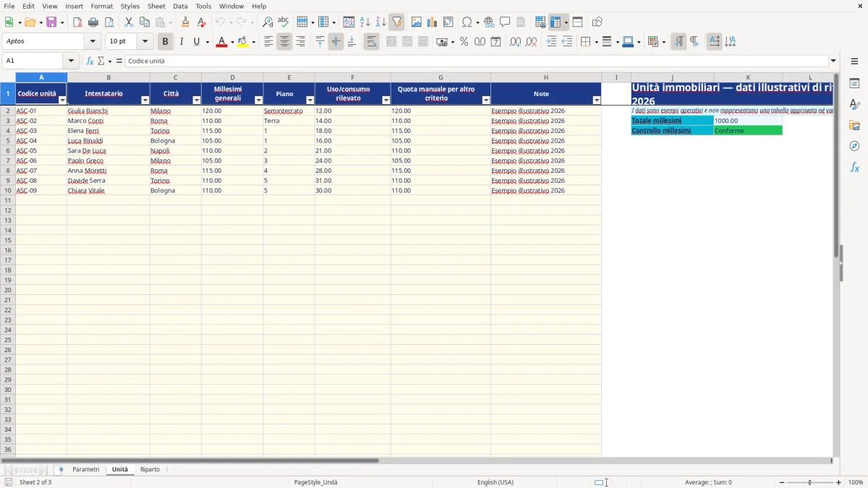Open the Print Preview icon

pos(109,22)
